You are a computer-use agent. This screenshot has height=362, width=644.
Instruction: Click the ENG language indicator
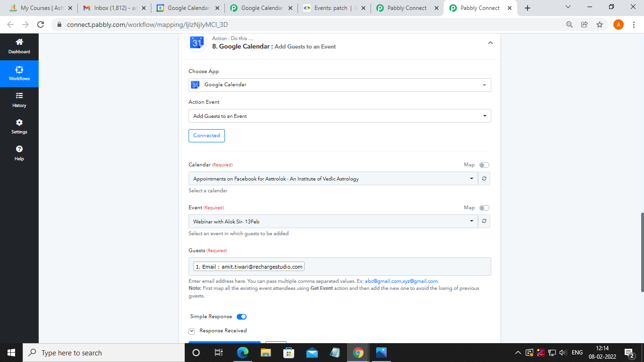click(577, 353)
